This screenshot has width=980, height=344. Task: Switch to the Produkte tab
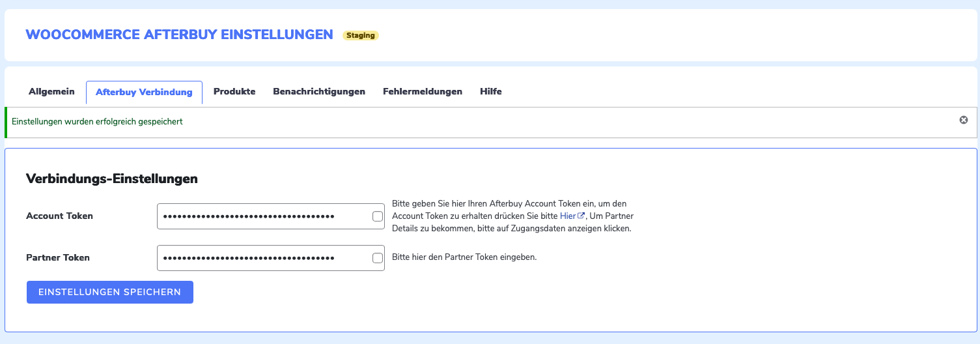tap(234, 91)
